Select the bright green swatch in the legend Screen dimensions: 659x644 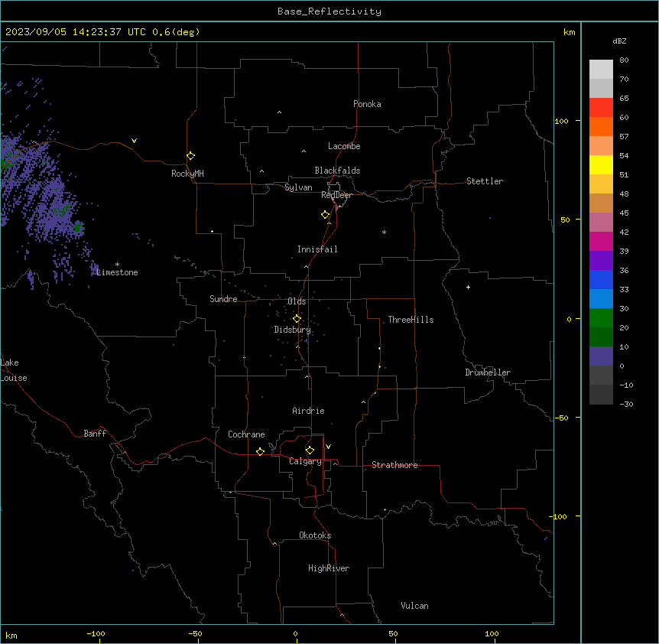tap(601, 318)
